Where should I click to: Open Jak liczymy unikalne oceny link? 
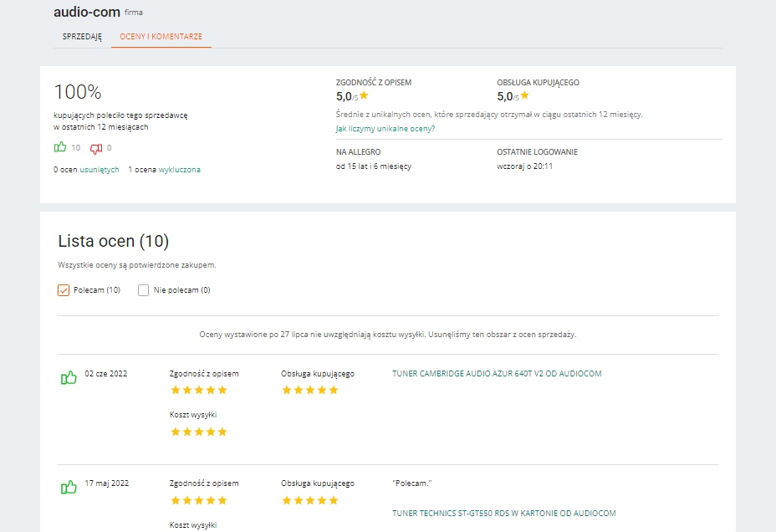[x=385, y=129]
